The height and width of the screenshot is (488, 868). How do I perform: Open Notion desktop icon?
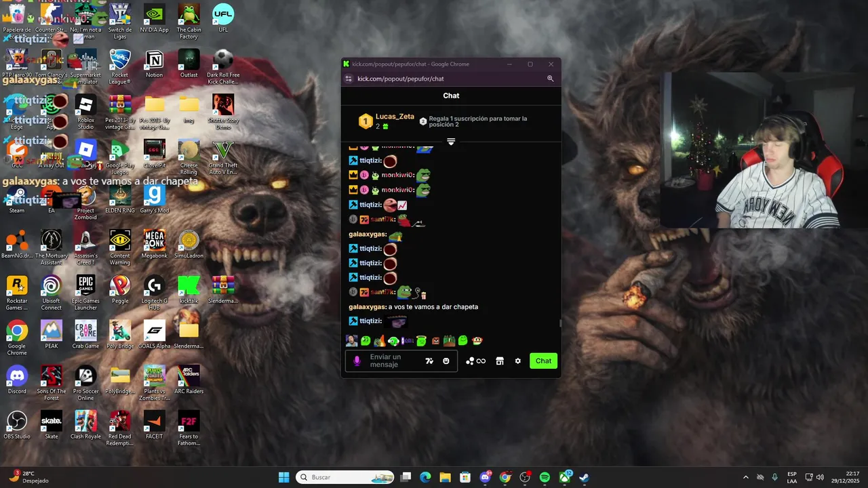point(155,64)
